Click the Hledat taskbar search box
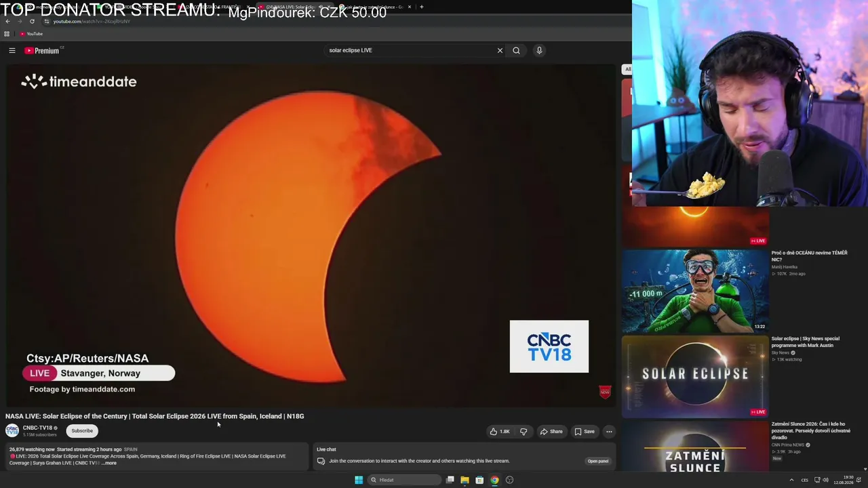The height and width of the screenshot is (488, 868). 405,480
